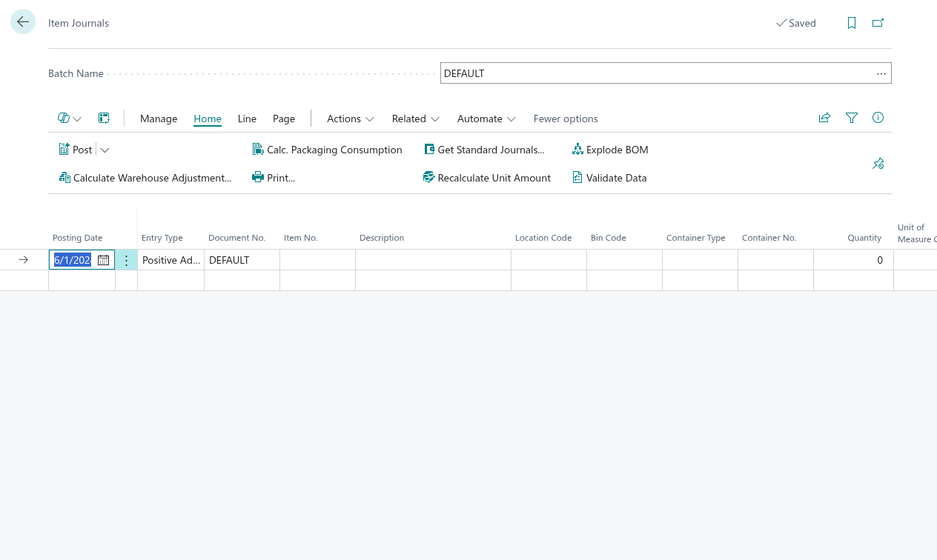The height and width of the screenshot is (560, 937).
Task: Select the Line tab
Action: click(247, 119)
